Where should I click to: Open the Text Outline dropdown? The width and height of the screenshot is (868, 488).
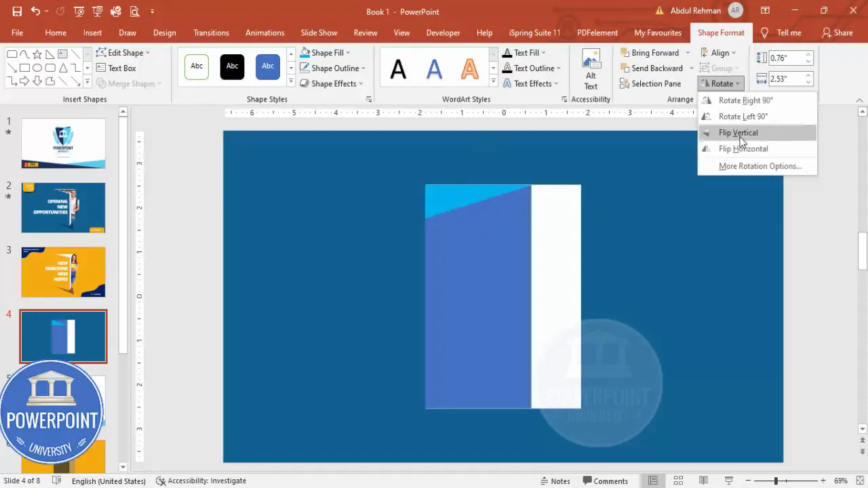click(x=531, y=68)
